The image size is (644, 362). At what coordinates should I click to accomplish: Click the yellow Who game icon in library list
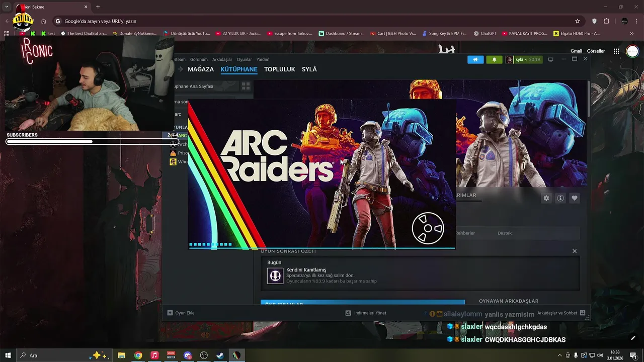(173, 162)
